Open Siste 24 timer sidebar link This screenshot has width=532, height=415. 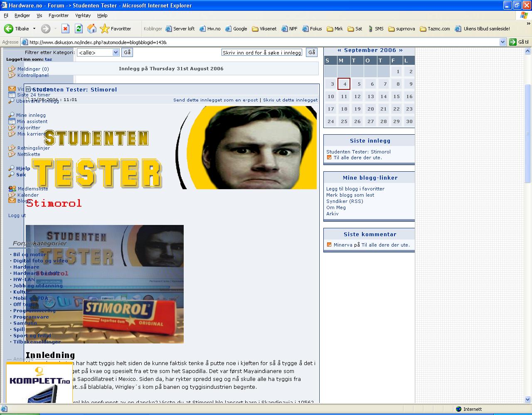[34, 95]
